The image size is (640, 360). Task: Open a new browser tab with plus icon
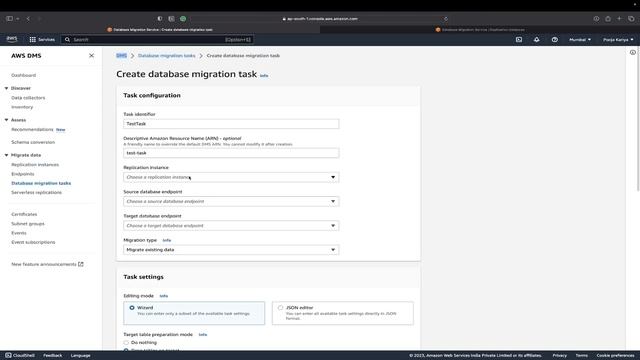[619, 18]
